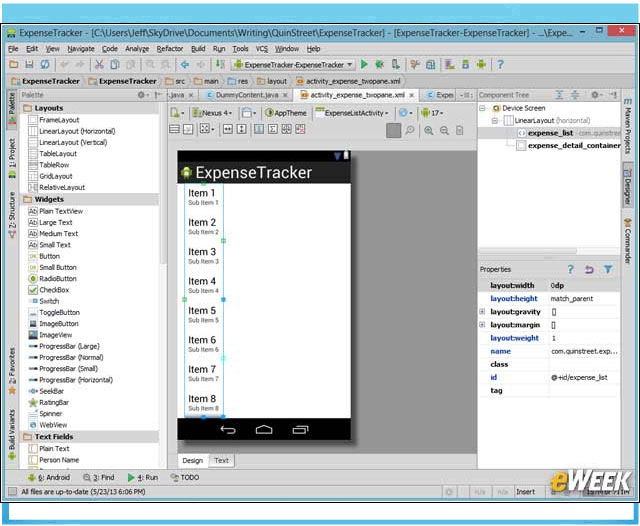
Task: Click Item 3 in preview list
Action: (203, 255)
